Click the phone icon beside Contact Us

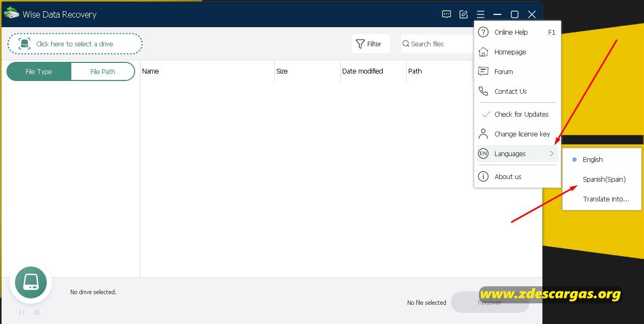483,91
